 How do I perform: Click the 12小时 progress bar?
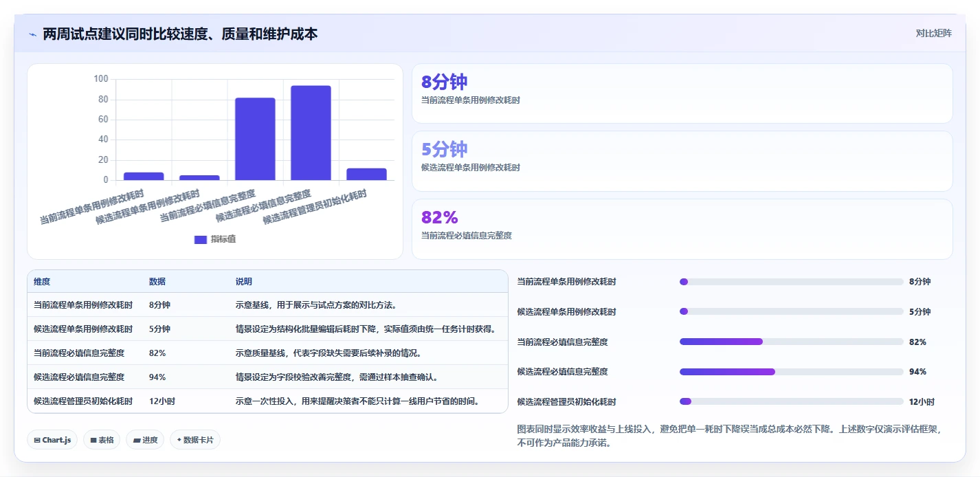(791, 401)
